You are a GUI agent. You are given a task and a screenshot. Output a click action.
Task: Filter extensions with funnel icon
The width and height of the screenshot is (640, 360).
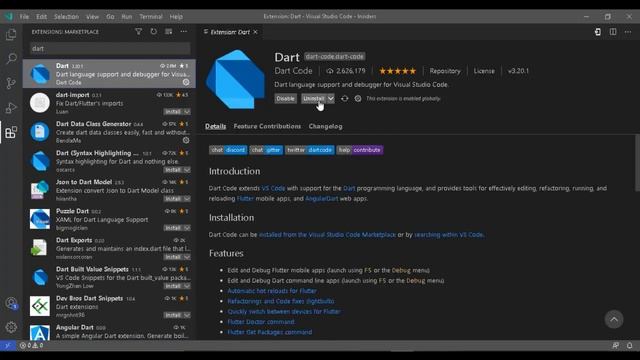pyautogui.click(x=138, y=31)
